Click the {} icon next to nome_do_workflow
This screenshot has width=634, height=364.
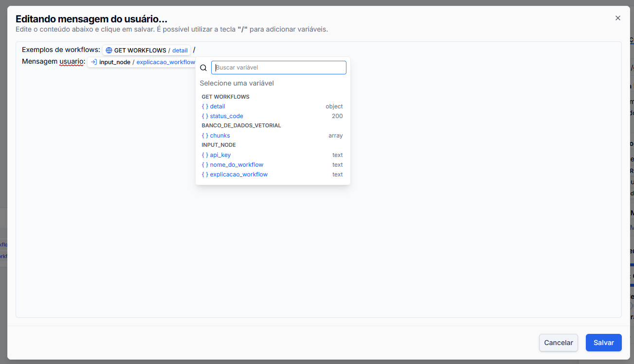[204, 164]
